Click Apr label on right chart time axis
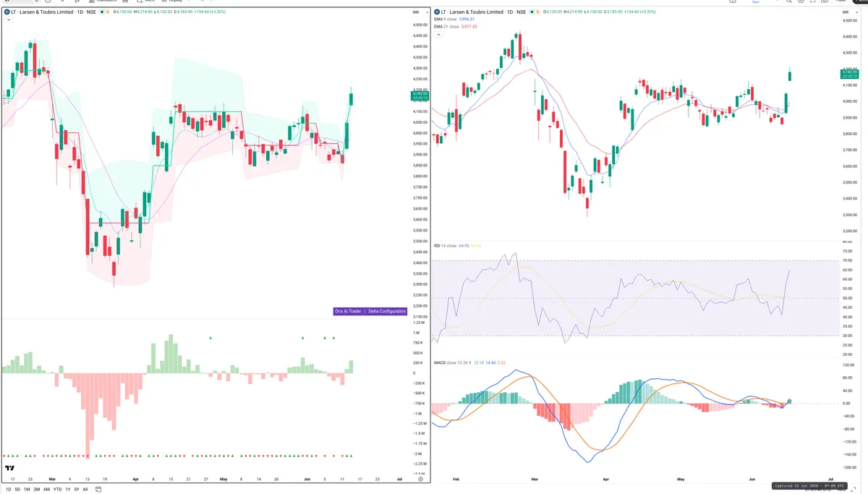The height and width of the screenshot is (494, 868). [606, 479]
